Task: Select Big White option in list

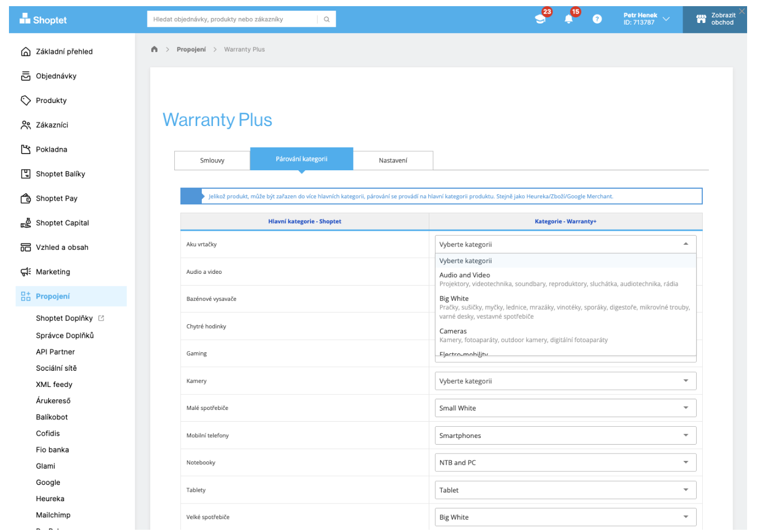Action: click(x=454, y=298)
